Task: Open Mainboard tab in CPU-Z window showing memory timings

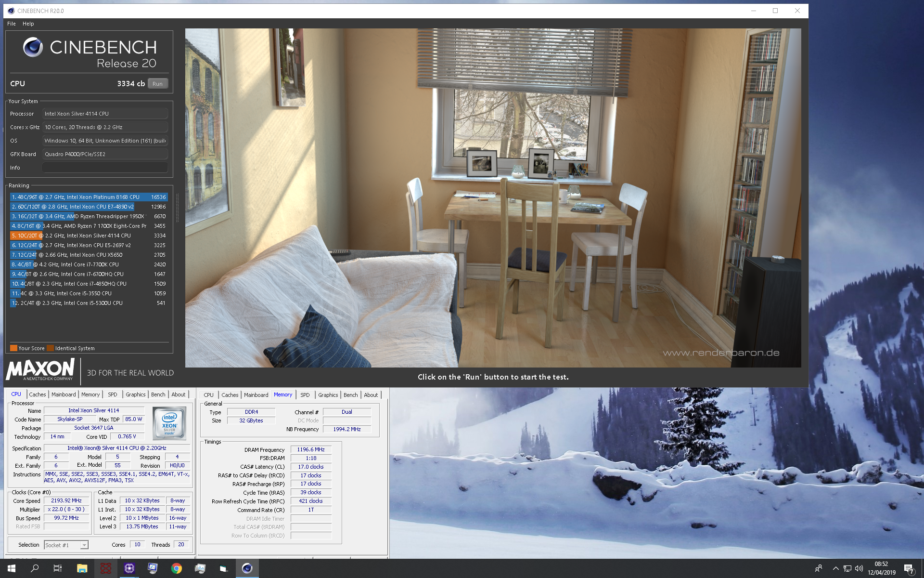Action: point(256,395)
